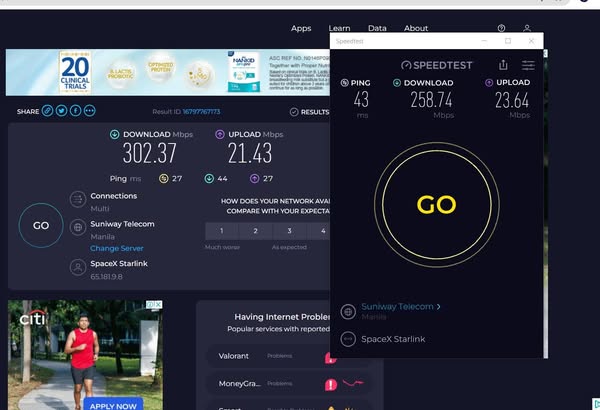Screen dimensions: 600x410
Task: Share the result on Facebook
Action: (x=75, y=111)
